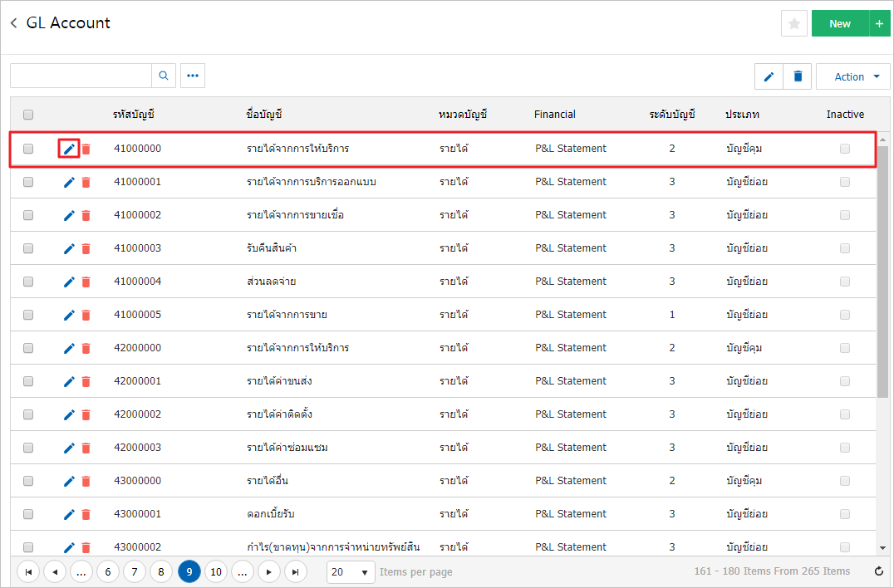Click current page 9 button
Screen dimensions: 894x588
pyautogui.click(x=189, y=571)
